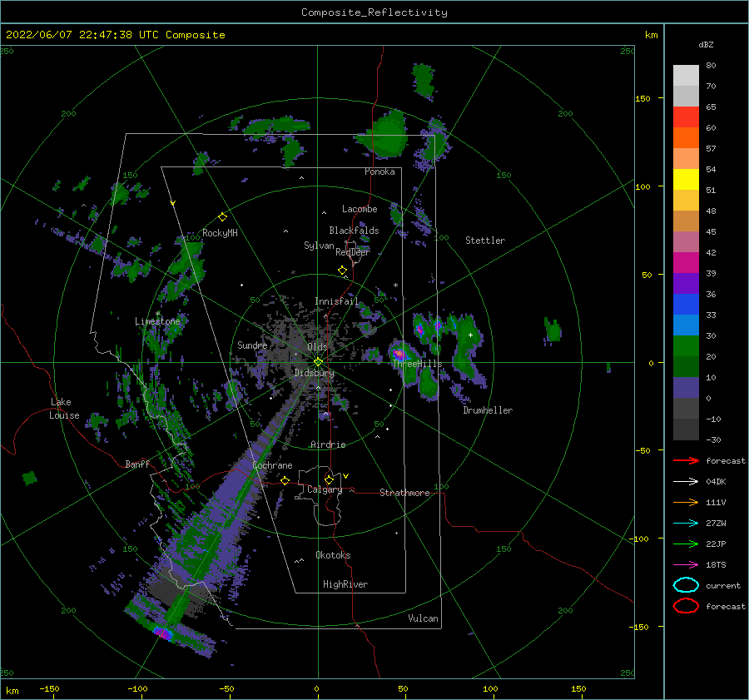The height and width of the screenshot is (700, 749).
Task: Click the RockyMH label
Action: pyautogui.click(x=220, y=233)
